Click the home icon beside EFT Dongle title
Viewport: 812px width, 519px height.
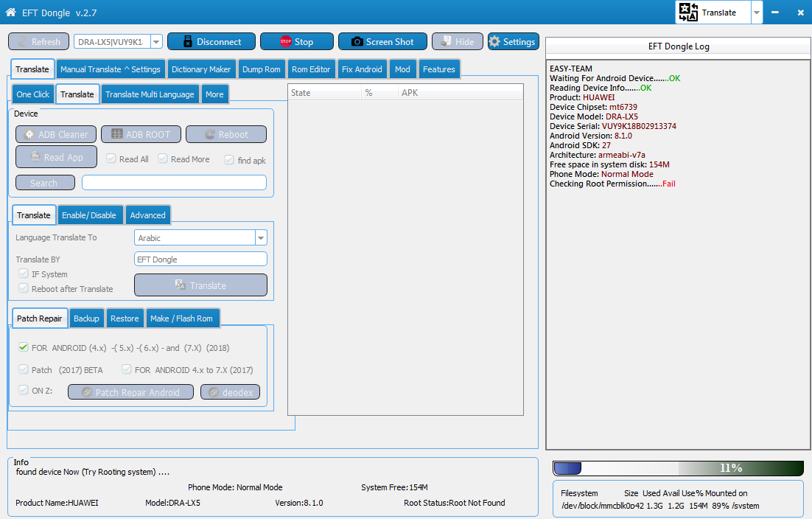(x=11, y=12)
